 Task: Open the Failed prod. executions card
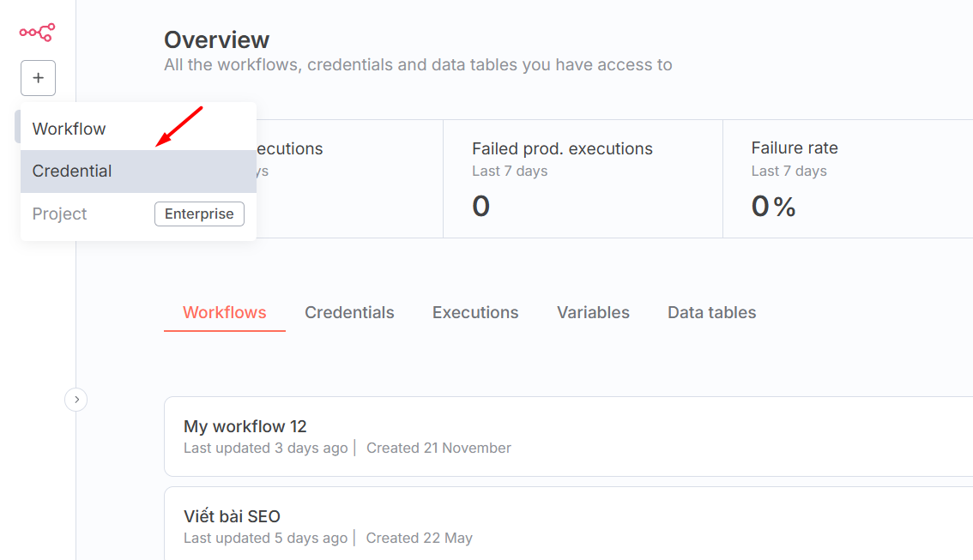point(582,178)
